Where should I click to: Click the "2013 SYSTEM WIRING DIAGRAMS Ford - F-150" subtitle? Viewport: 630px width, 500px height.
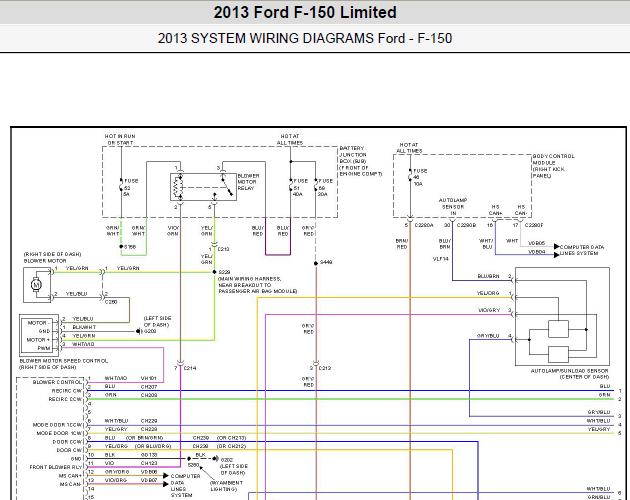[x=305, y=39]
